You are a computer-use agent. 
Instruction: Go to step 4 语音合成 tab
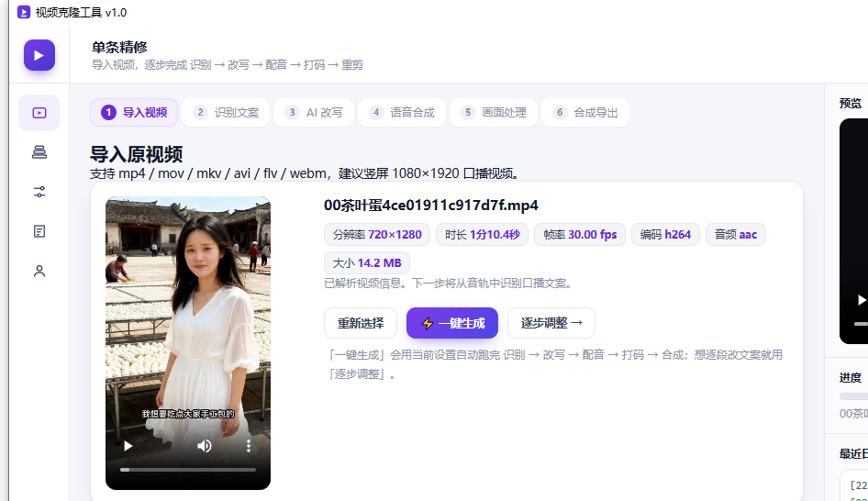pyautogui.click(x=402, y=113)
